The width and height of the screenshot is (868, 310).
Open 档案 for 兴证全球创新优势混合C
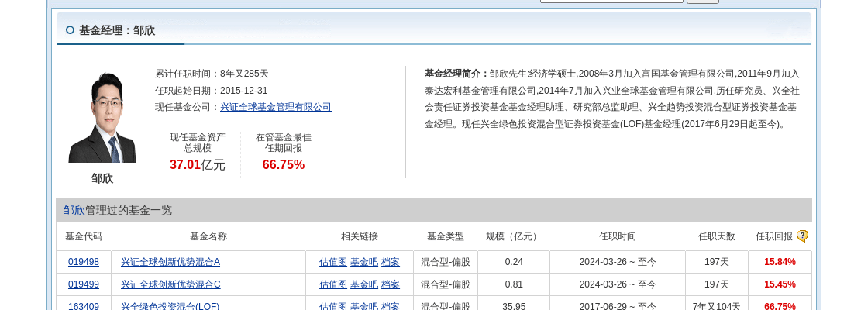coord(391,284)
